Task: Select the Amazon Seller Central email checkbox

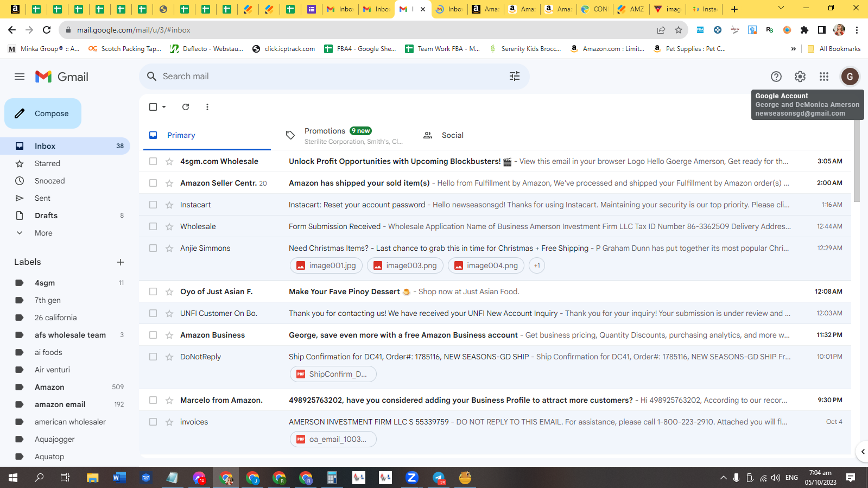Action: 153,183
